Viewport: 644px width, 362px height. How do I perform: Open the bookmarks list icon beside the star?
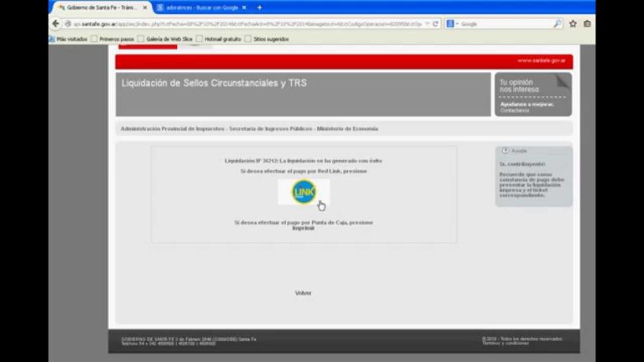pyautogui.click(x=587, y=23)
